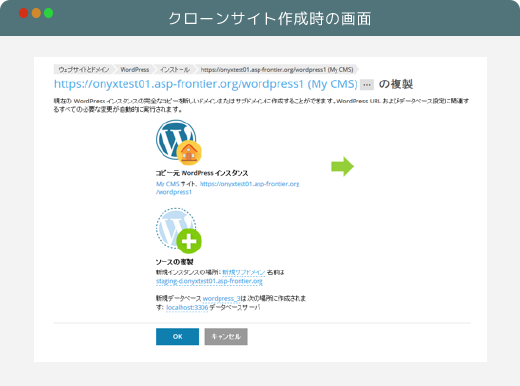520x386 pixels.
Task: Click the red window close dot
Action: tap(23, 13)
